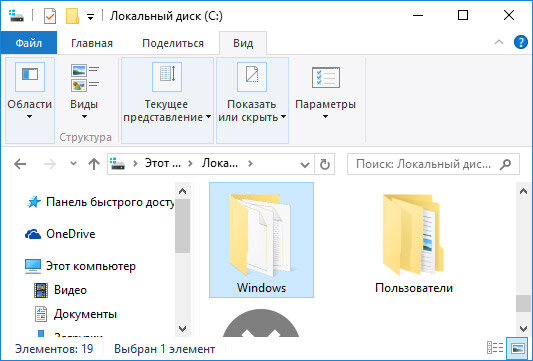Click the Video film icon in sidebar
Viewport: 533px width, 361px height.
(x=41, y=290)
